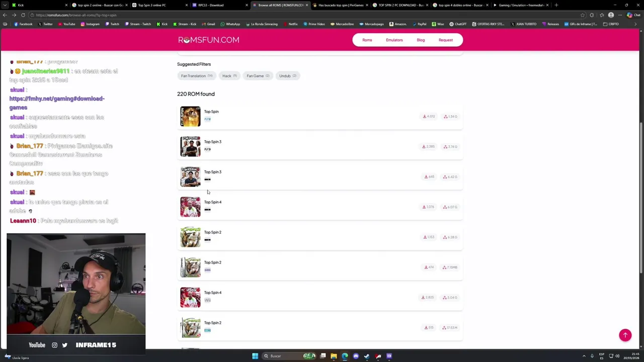Open a new browser tab
This screenshot has height=362, width=644.
point(556,5)
